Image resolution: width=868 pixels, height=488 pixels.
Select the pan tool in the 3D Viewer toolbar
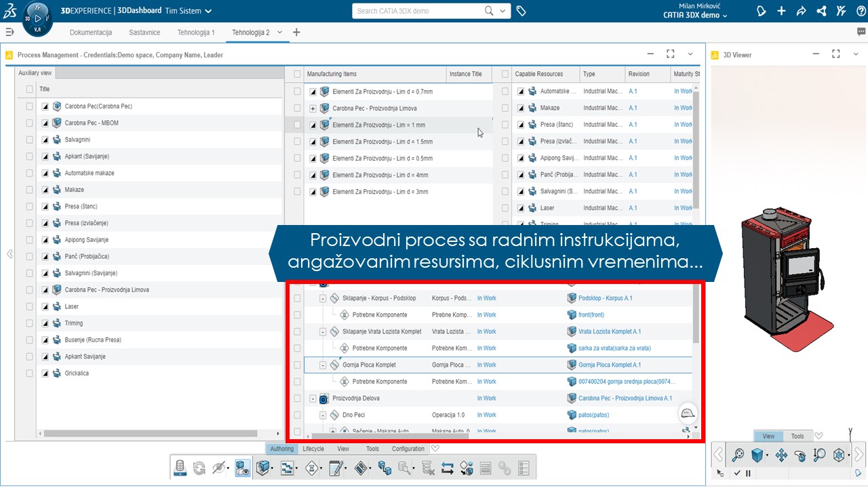point(781,455)
